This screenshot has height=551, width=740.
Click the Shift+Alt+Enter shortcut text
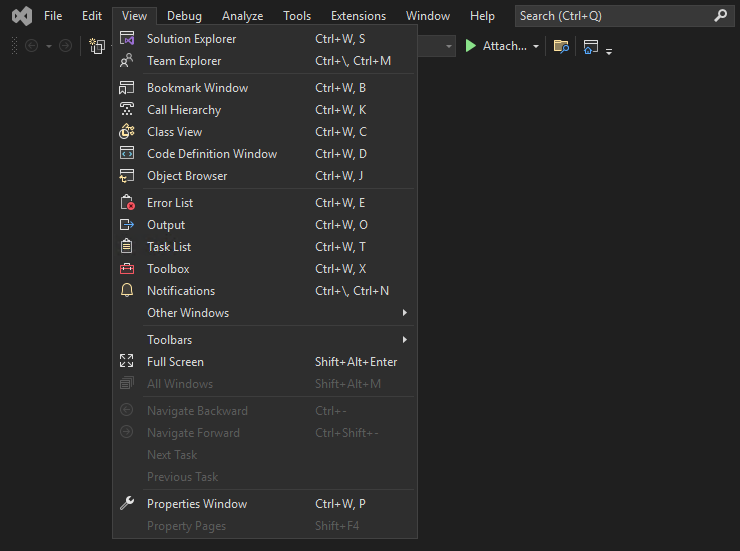[356, 362]
